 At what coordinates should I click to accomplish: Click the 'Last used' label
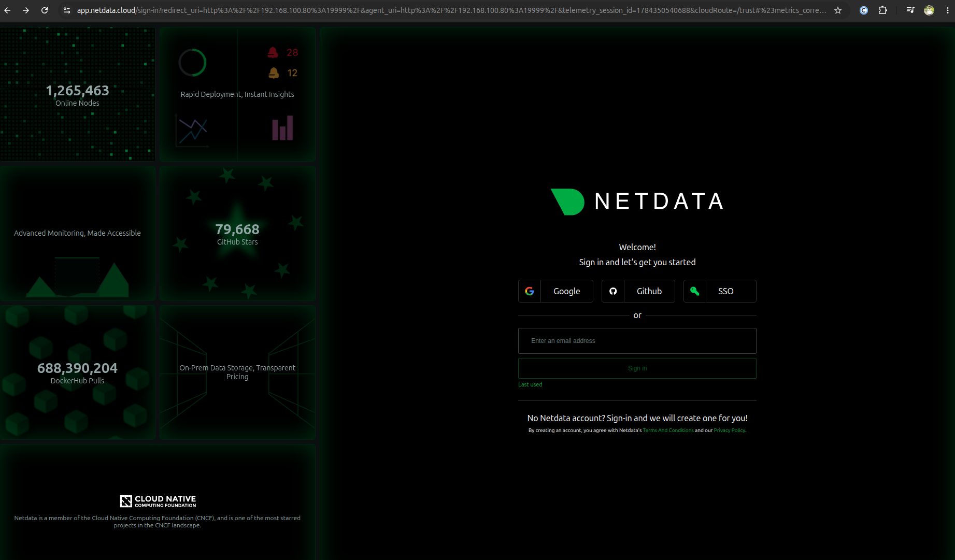tap(530, 384)
